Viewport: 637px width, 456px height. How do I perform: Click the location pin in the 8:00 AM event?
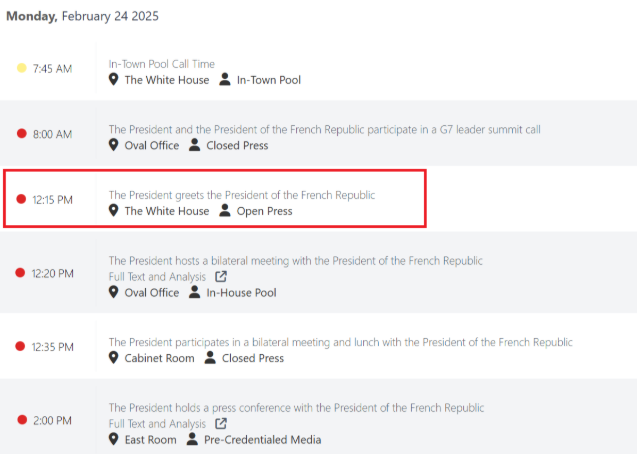tap(114, 145)
